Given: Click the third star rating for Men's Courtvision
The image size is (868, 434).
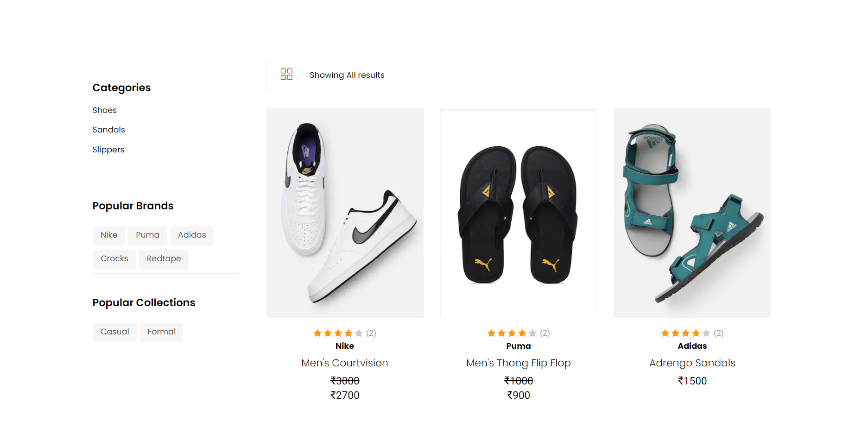Looking at the screenshot, I should (337, 333).
